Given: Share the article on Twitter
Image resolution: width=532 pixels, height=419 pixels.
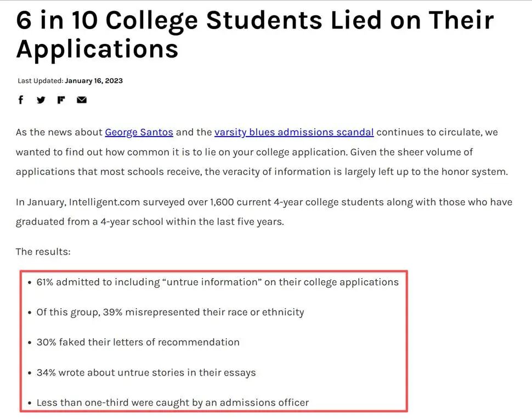Looking at the screenshot, I should point(41,100).
